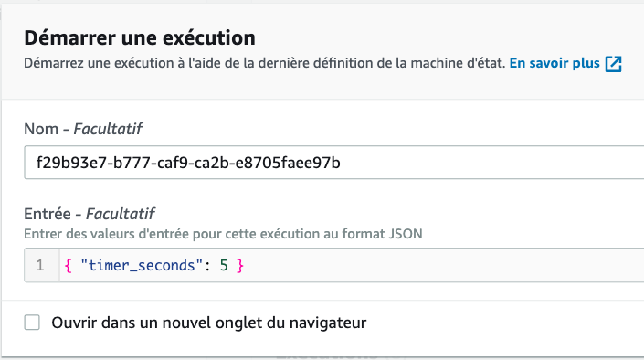Image resolution: width=644 pixels, height=360 pixels.
Task: Place cursor in the f29b93e7 execution ID text
Action: tap(188, 163)
